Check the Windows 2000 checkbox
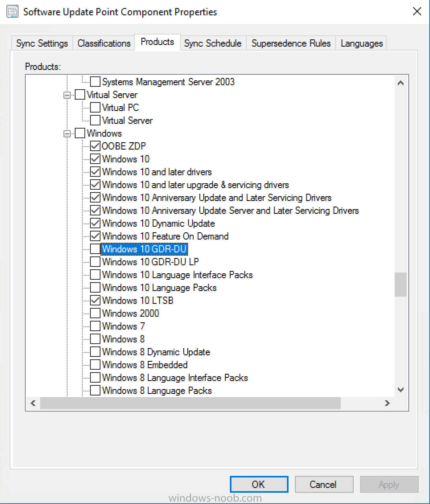 [x=95, y=313]
